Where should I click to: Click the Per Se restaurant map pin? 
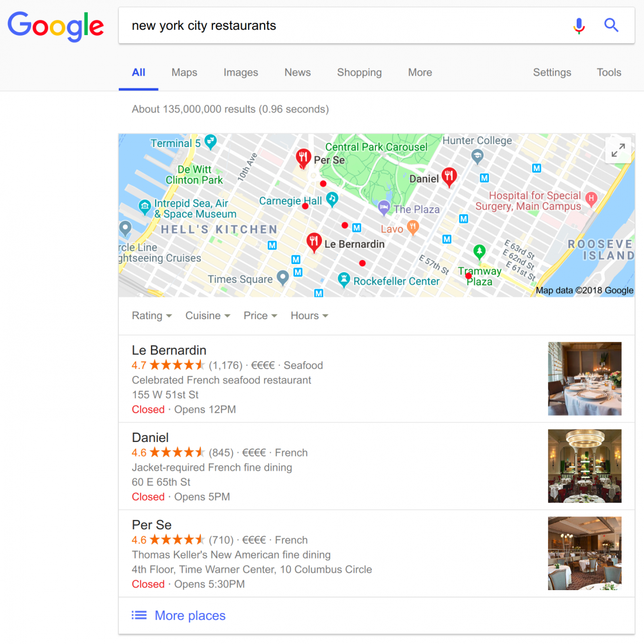(303, 159)
